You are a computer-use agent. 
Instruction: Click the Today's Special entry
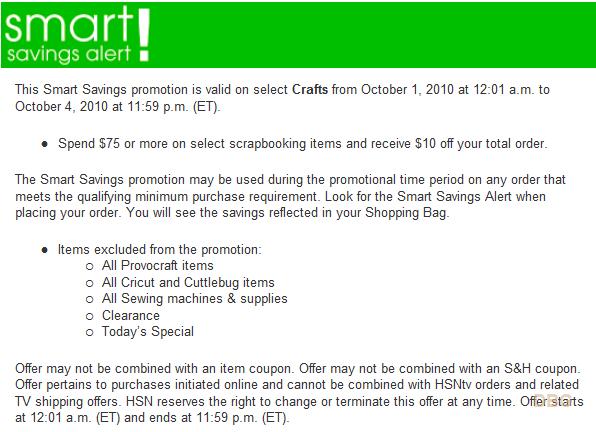tap(147, 332)
